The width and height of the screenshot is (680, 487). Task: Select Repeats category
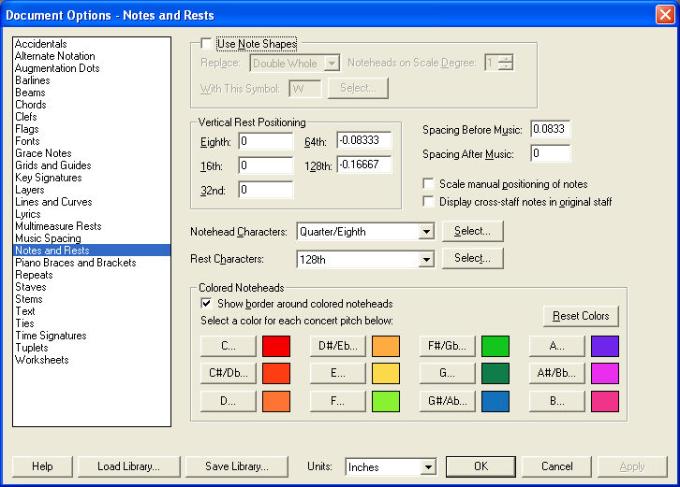point(34,275)
